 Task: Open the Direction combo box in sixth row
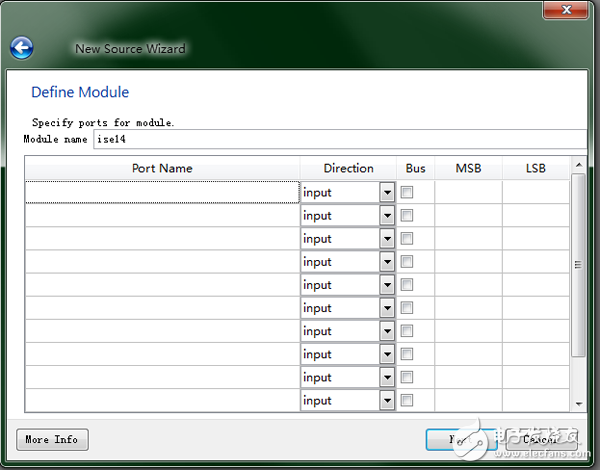pos(387,308)
